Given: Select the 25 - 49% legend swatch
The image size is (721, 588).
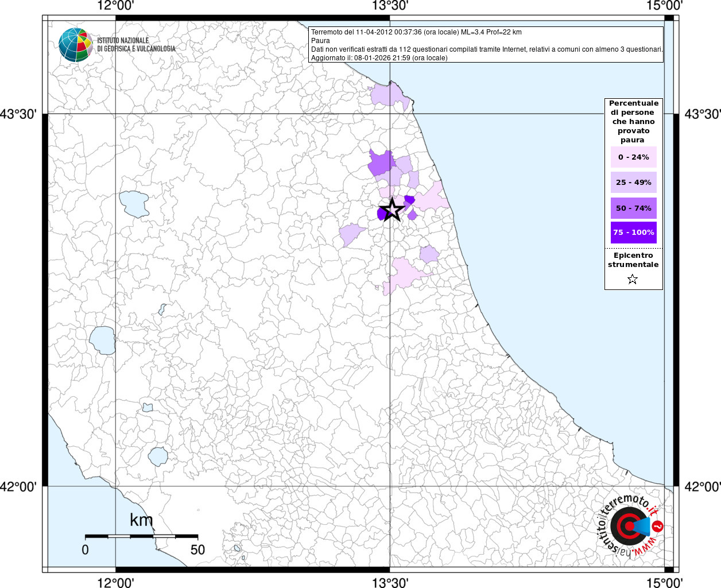Looking at the screenshot, I should [633, 183].
